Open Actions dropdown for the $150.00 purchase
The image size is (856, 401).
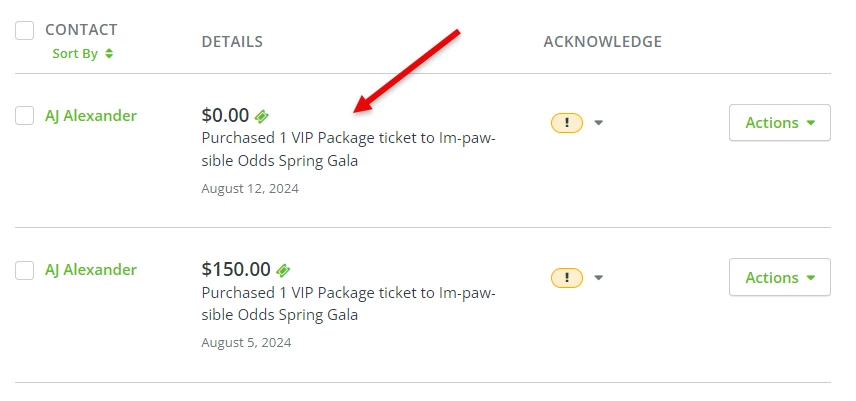(779, 277)
